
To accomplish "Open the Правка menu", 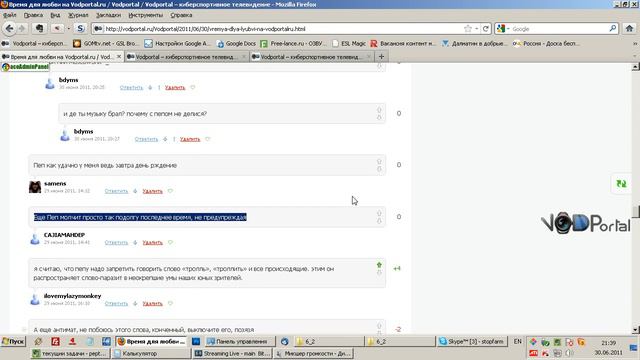I will pyautogui.click(x=33, y=15).
